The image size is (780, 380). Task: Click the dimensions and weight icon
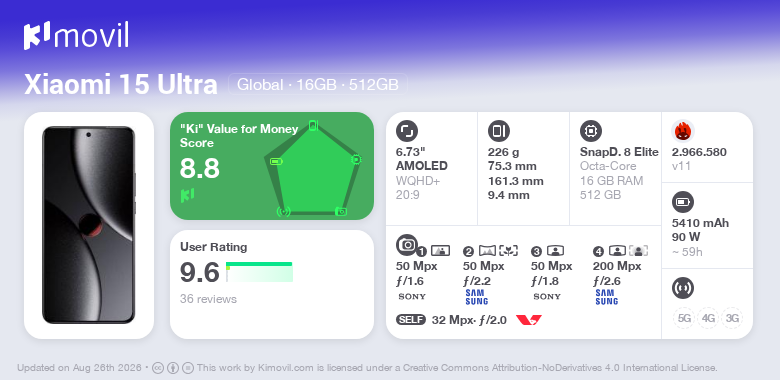coord(499,131)
